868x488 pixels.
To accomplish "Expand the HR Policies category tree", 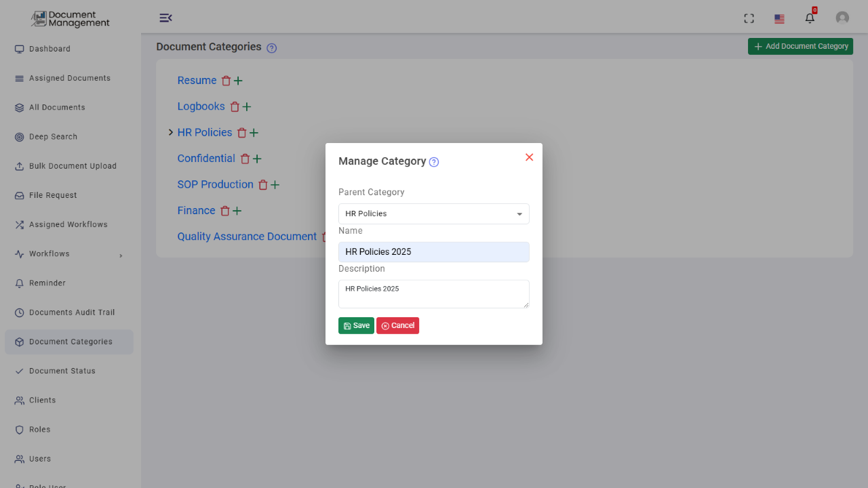I will 170,132.
